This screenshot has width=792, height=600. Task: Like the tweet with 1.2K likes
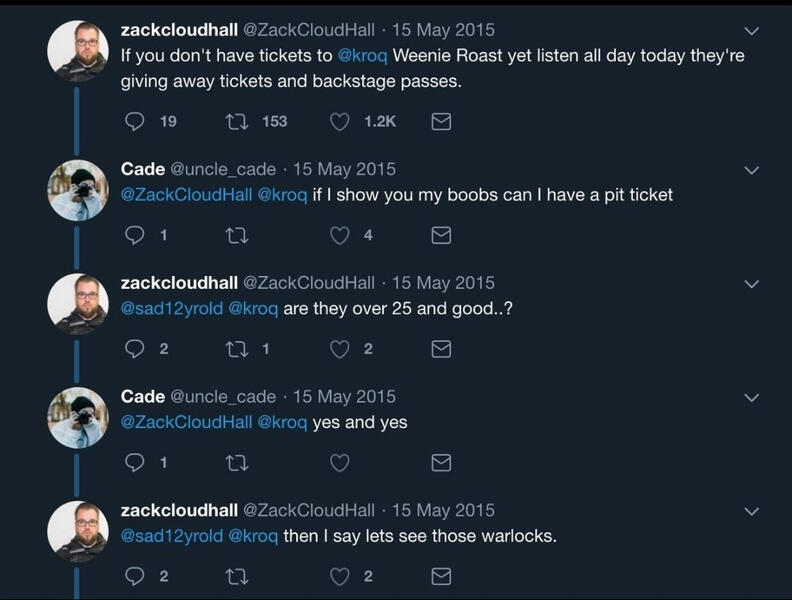(x=340, y=121)
